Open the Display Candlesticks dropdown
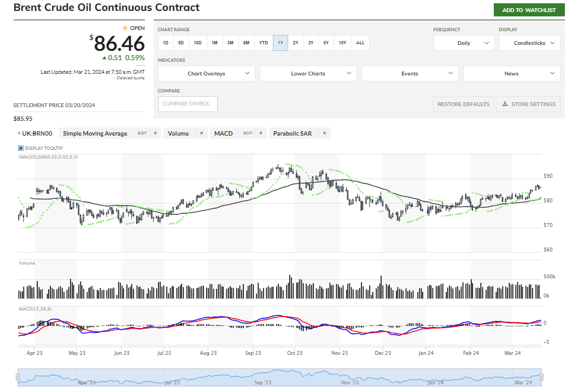 [x=530, y=43]
